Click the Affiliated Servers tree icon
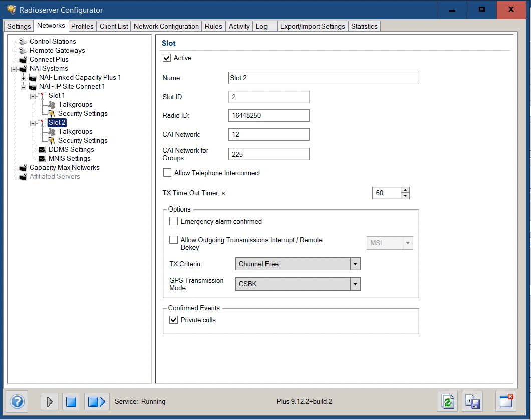This screenshot has height=420, width=531. [23, 177]
